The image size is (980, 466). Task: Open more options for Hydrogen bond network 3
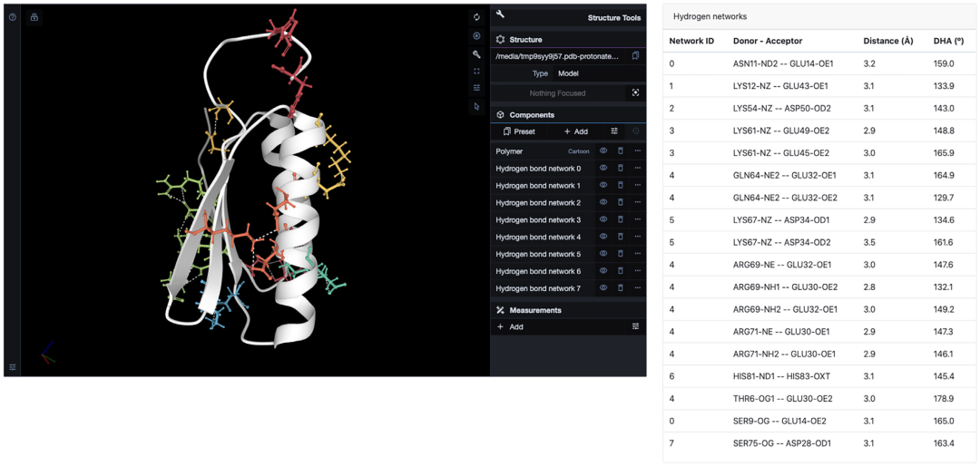point(638,220)
